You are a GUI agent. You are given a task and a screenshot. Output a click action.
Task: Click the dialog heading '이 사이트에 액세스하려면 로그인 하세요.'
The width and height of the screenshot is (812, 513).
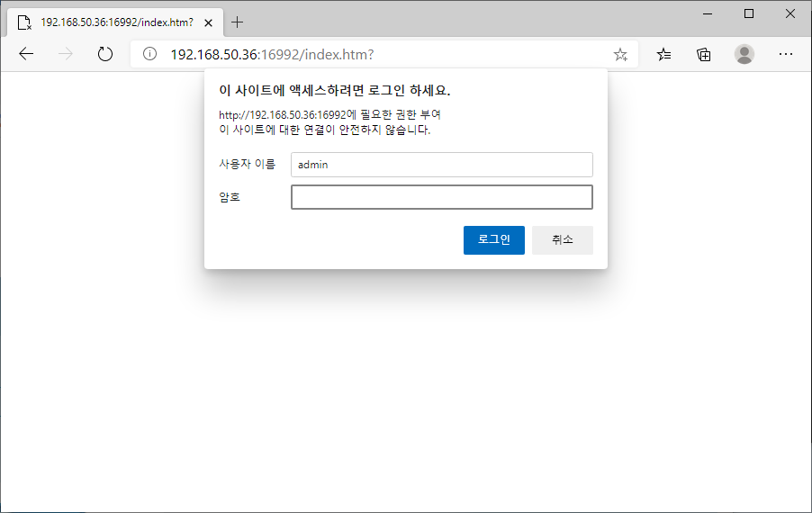pos(335,91)
